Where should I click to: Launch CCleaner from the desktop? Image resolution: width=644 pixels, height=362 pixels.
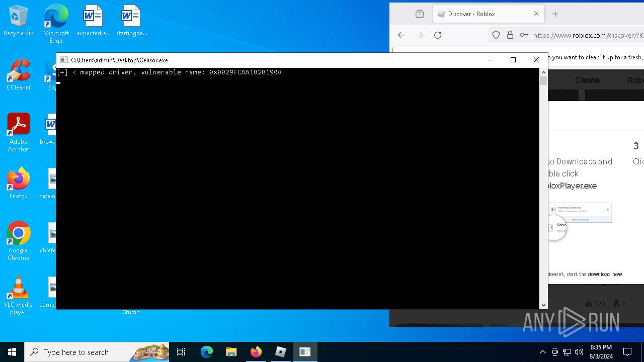(x=18, y=75)
